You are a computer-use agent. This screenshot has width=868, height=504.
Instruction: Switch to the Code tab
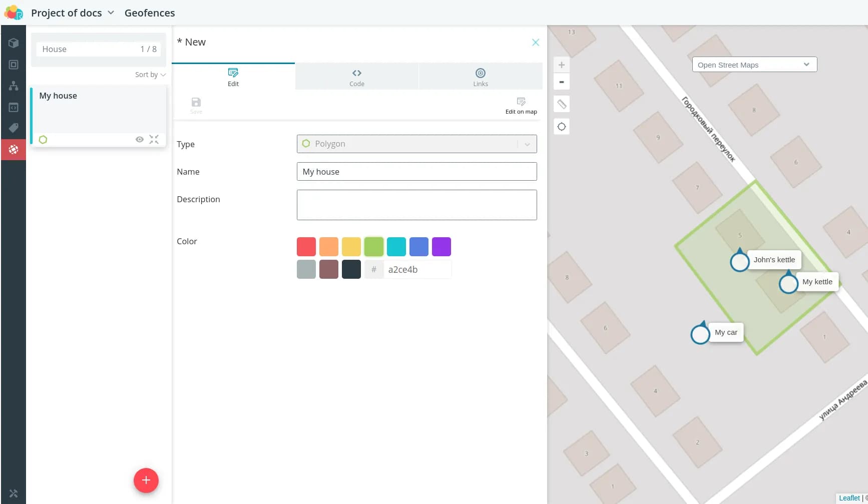click(357, 77)
